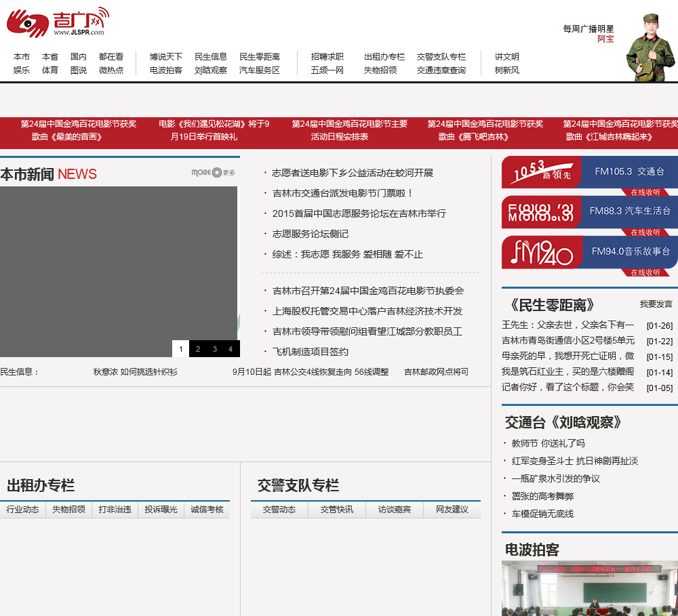678x616 pixels.
Task: Open headline 志愿者送电影下乡公益活动在蛟河开展
Action: point(353,173)
